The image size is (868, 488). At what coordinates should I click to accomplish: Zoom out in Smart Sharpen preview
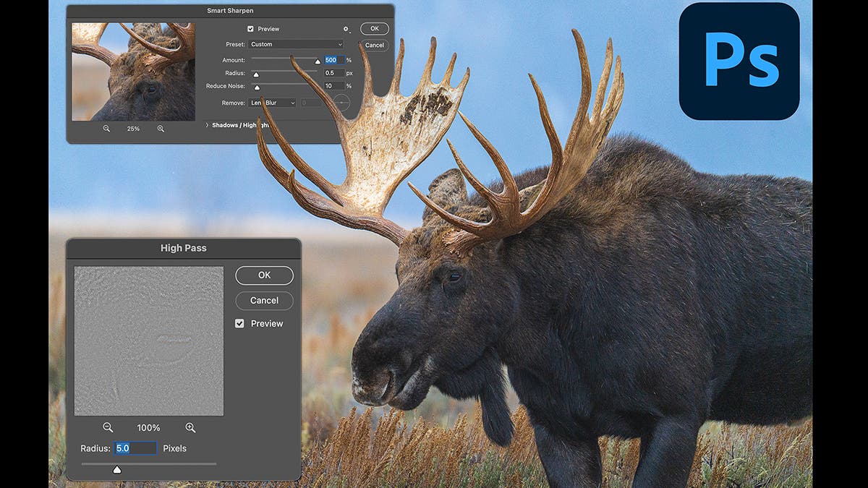click(x=106, y=129)
